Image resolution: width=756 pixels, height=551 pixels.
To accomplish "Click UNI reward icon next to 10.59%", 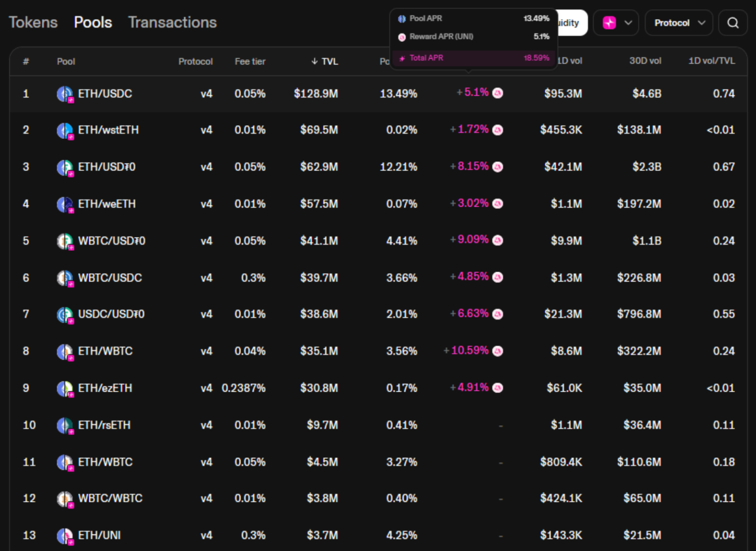I will click(497, 351).
